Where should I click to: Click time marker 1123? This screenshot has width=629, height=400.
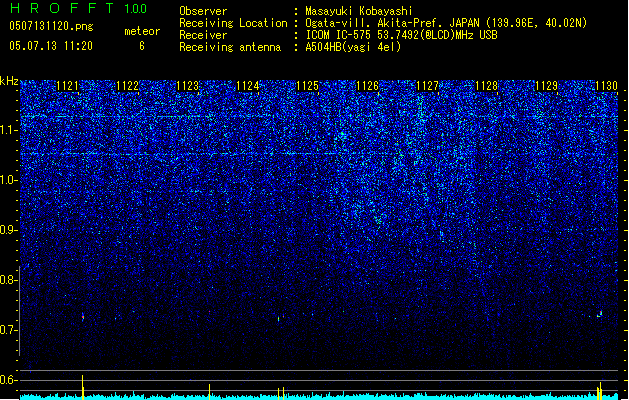click(x=188, y=86)
